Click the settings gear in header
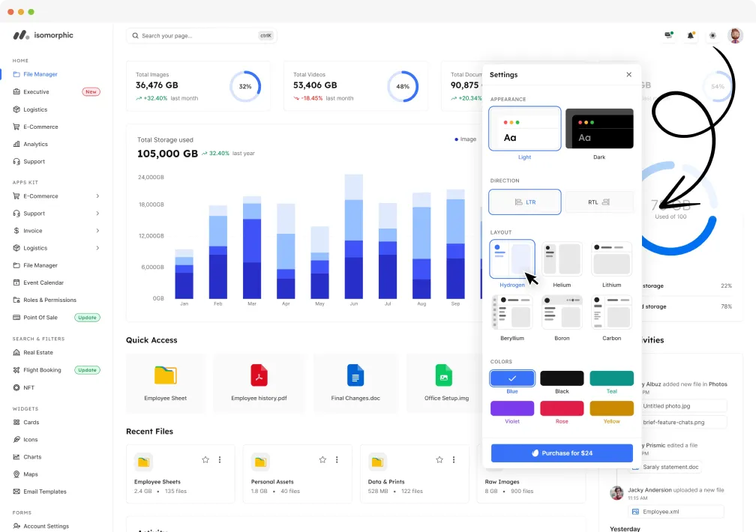 [x=712, y=35]
